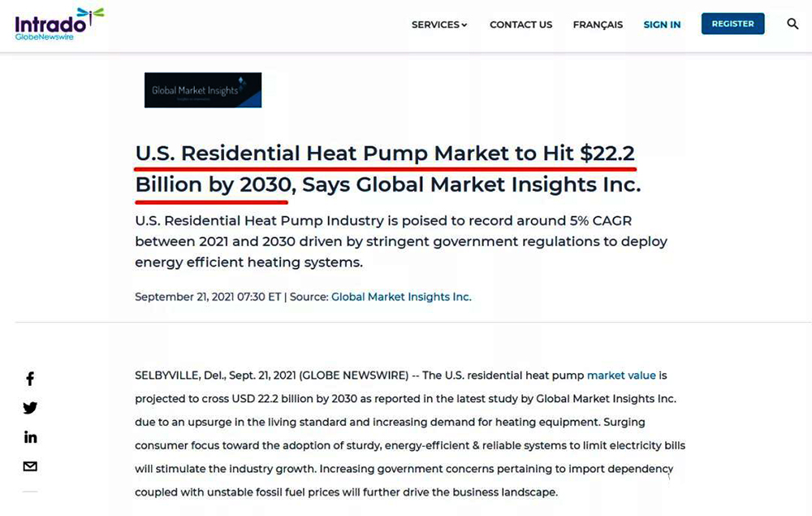Share article on Twitter
This screenshot has width=812, height=516.
point(30,408)
